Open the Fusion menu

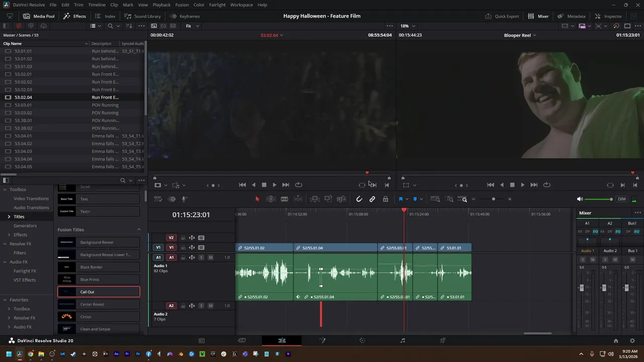[182, 5]
